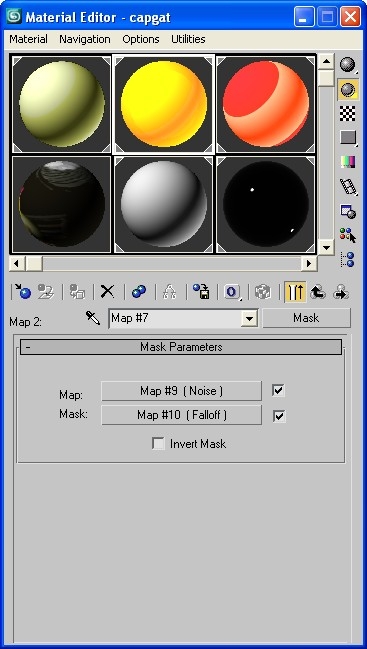This screenshot has height=649, width=367.
Task: Click Make Material Copy icon
Action: pyautogui.click(x=139, y=292)
